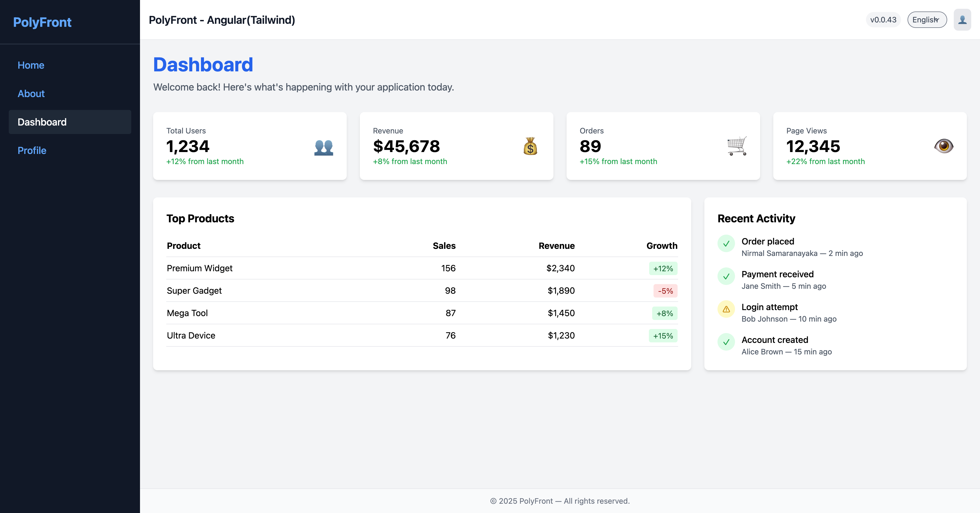Click the v0.0.43 version badge
This screenshot has height=513, width=980.
[x=883, y=20]
